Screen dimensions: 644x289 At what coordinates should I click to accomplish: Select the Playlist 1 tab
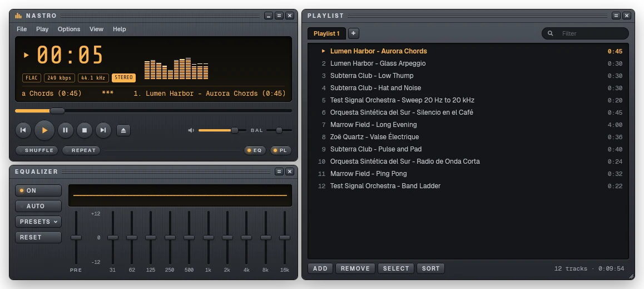[x=326, y=33]
